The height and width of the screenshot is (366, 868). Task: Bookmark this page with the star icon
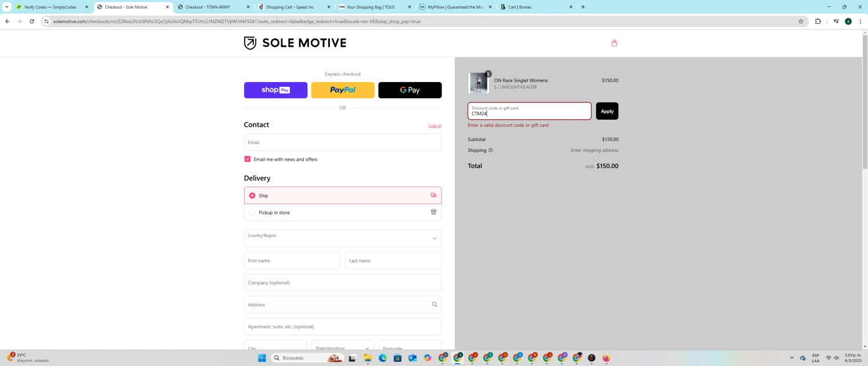801,21
